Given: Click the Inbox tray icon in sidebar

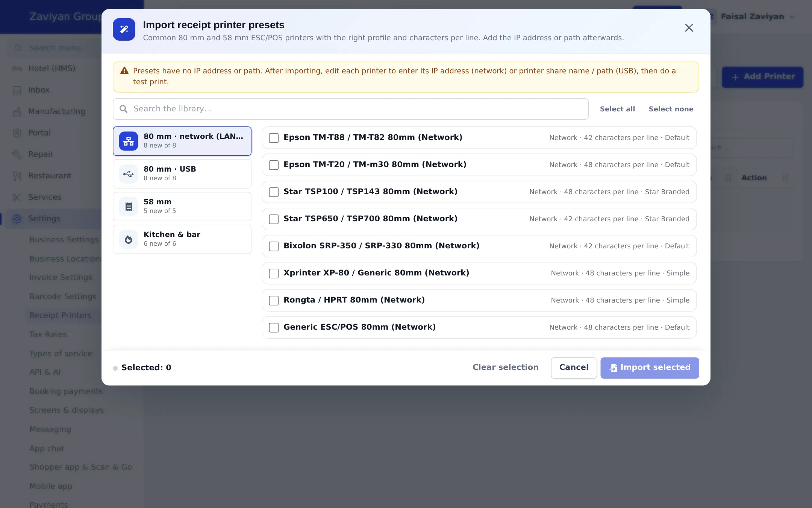Looking at the screenshot, I should click(x=17, y=90).
